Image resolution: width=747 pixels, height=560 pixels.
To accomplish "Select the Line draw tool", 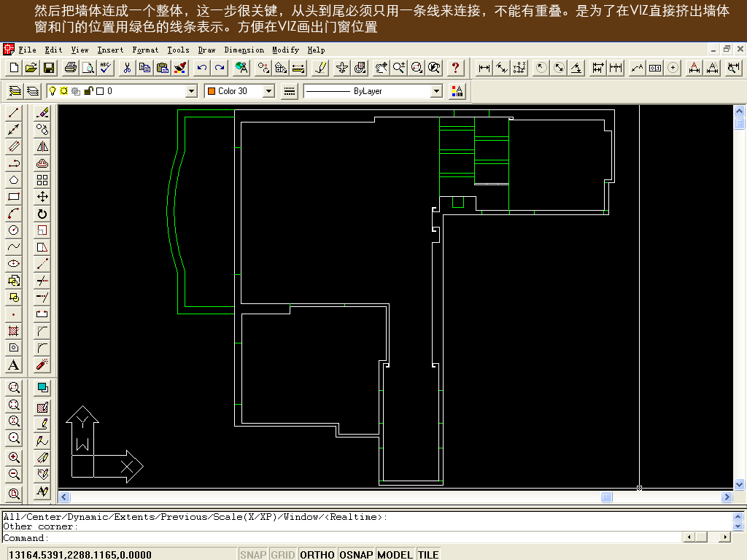I will pos(14,113).
